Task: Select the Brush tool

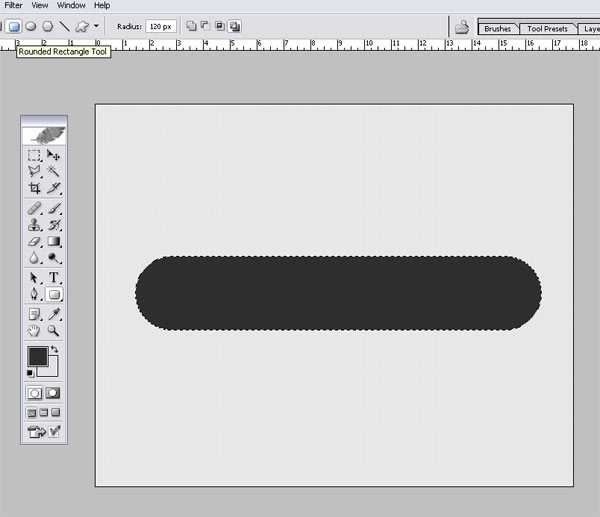Action: [x=54, y=209]
